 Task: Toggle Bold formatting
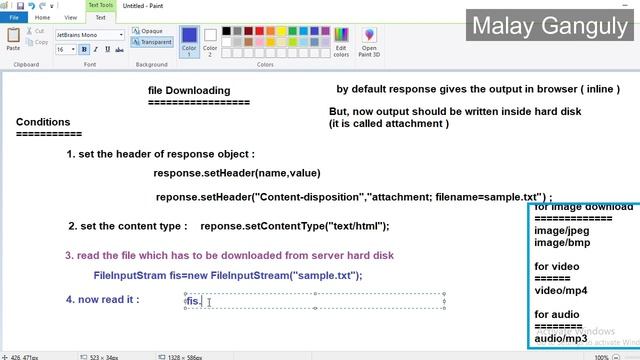coord(84,49)
